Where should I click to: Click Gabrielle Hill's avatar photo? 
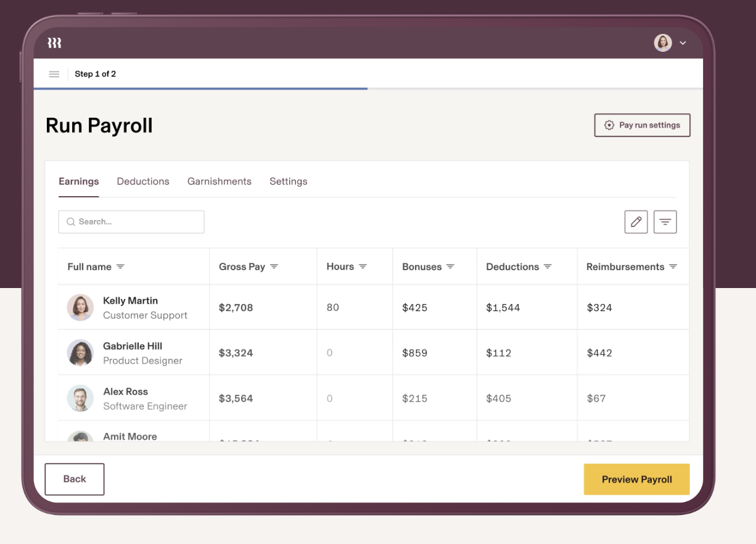[x=80, y=353]
